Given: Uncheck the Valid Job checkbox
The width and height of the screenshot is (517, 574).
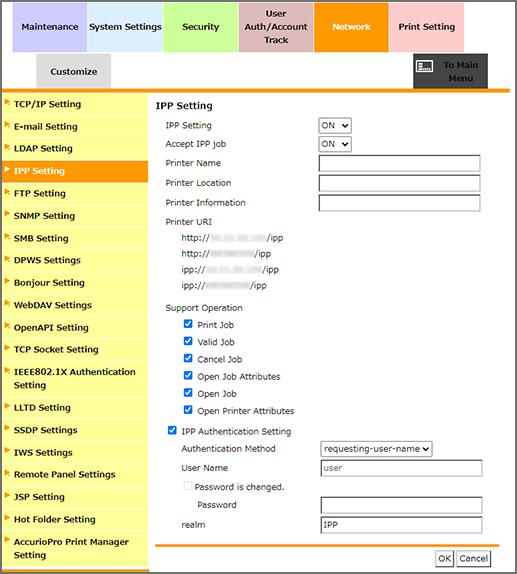Looking at the screenshot, I should (x=188, y=341).
